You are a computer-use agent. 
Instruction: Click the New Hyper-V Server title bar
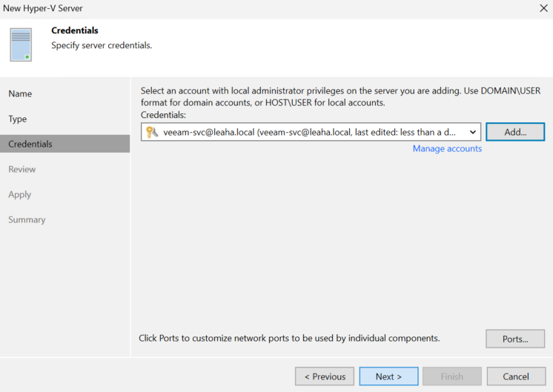(268, 8)
